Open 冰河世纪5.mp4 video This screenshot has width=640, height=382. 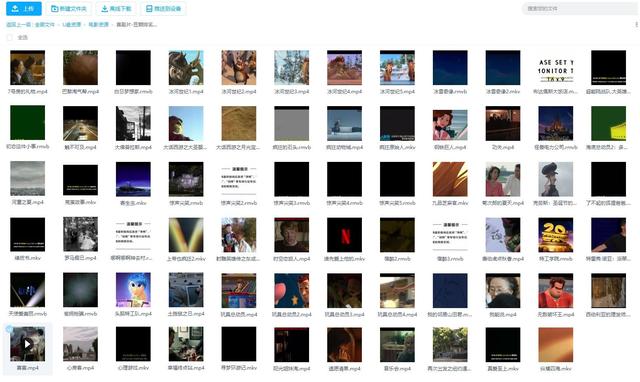397,68
